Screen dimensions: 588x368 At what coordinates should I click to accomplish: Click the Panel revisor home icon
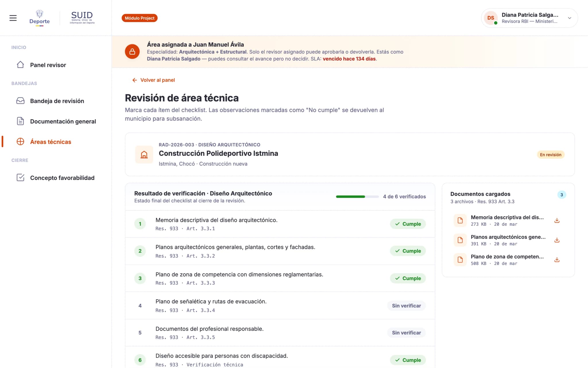point(20,65)
